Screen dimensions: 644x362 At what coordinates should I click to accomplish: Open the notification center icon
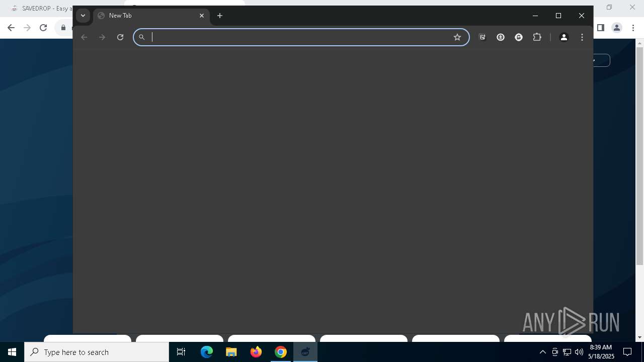click(627, 352)
